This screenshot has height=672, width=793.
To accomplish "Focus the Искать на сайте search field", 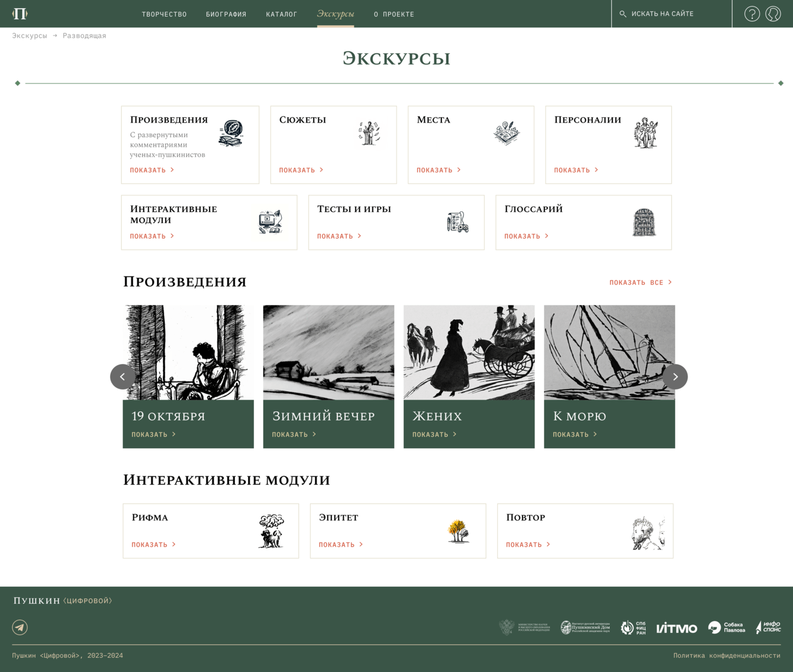I will point(672,14).
